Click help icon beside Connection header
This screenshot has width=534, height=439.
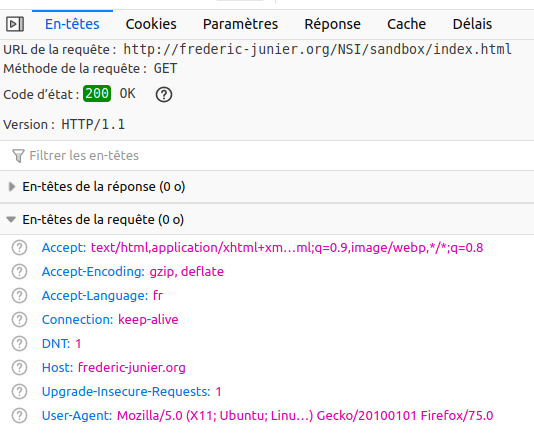pos(19,320)
